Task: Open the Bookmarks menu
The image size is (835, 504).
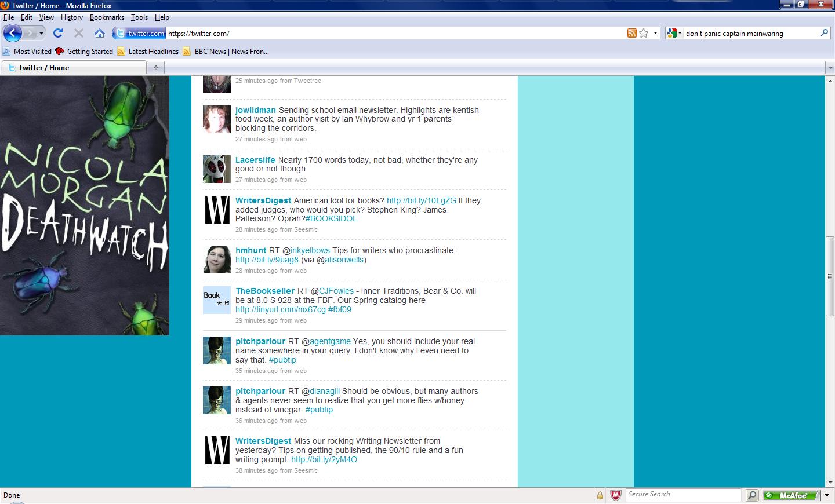Action: pos(107,17)
